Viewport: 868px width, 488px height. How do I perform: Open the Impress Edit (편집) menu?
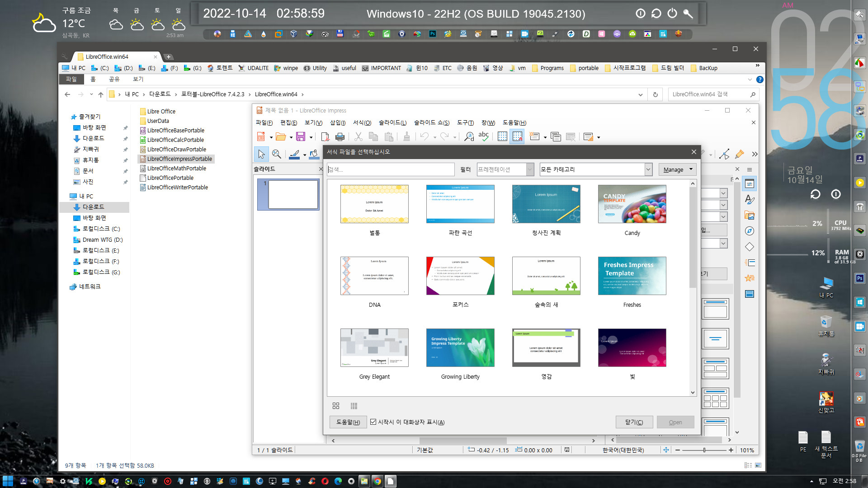[288, 122]
